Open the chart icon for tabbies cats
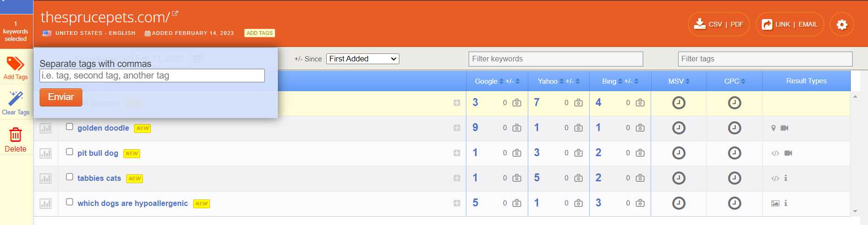The image size is (868, 225). tap(46, 179)
